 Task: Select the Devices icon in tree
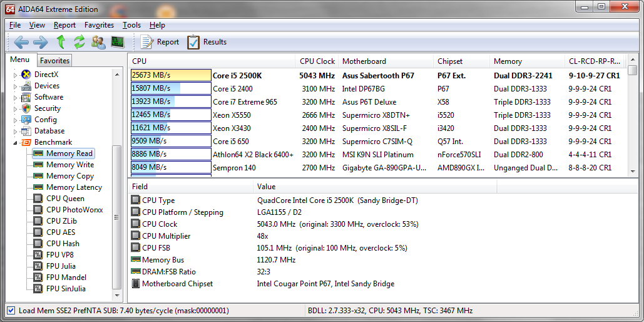click(x=26, y=86)
